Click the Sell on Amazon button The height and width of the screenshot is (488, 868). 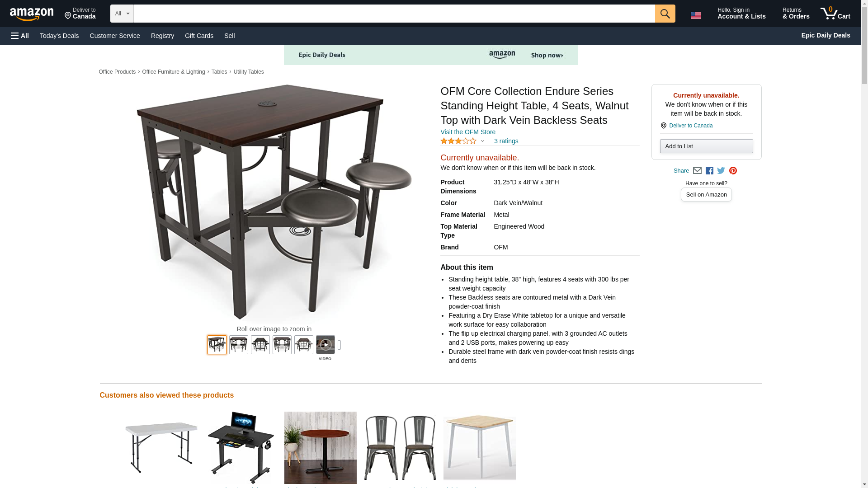(706, 194)
